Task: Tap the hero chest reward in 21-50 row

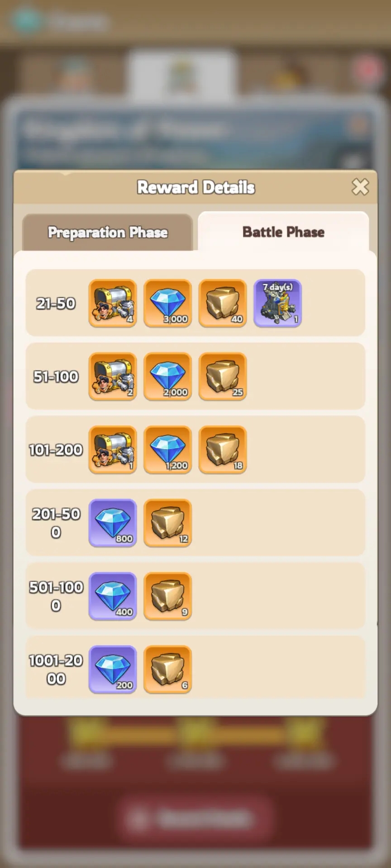Action: click(113, 303)
